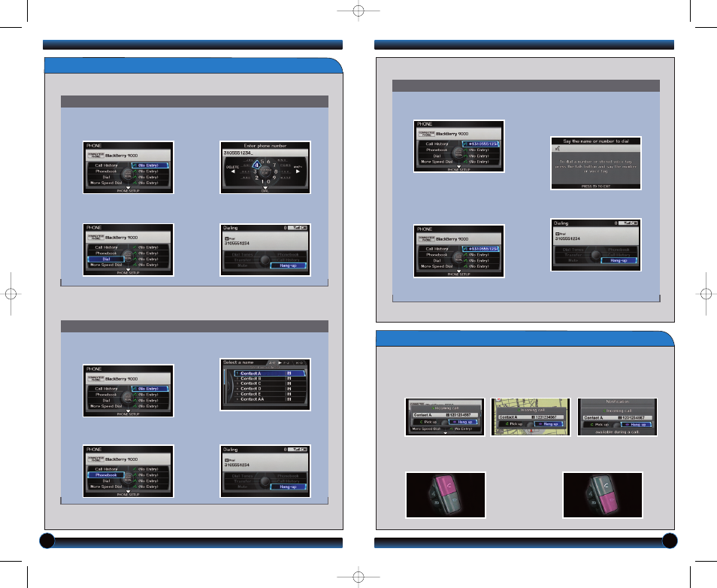
Task: Click the registration crosshair mark at page top
Action: pyautogui.click(x=358, y=11)
